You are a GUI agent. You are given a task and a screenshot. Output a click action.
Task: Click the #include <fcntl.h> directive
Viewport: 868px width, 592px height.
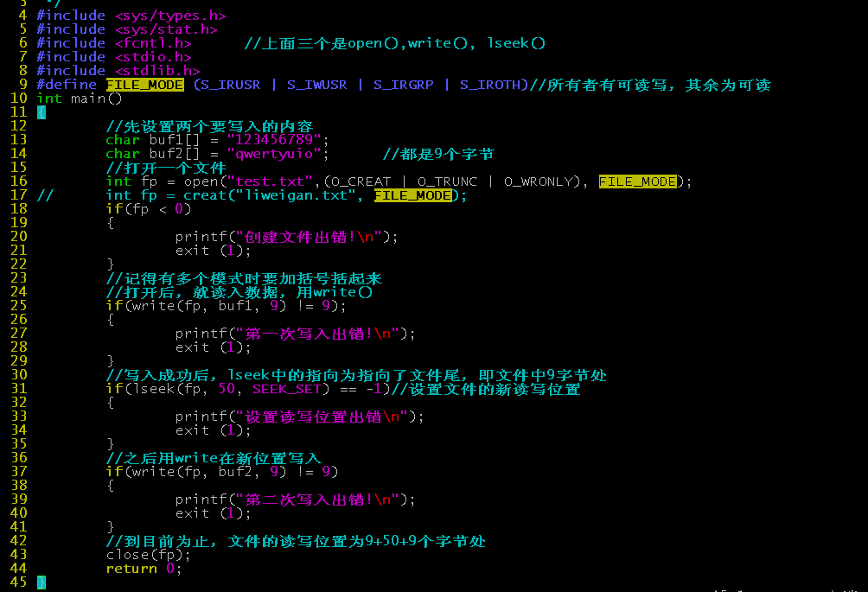coord(114,43)
